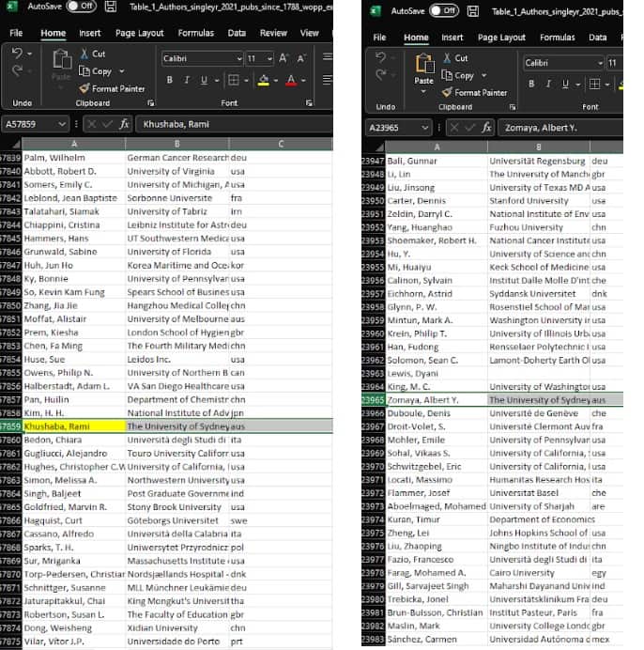Click yellow Fill Color swatch in left window

point(262,80)
